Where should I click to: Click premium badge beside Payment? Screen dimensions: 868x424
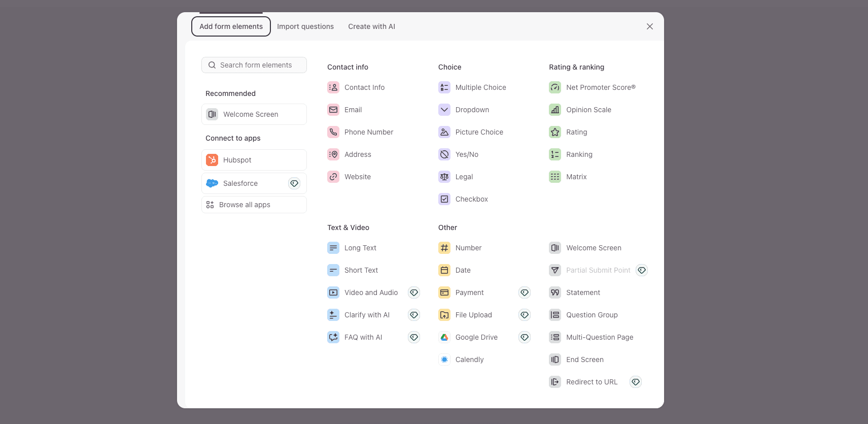pyautogui.click(x=525, y=292)
